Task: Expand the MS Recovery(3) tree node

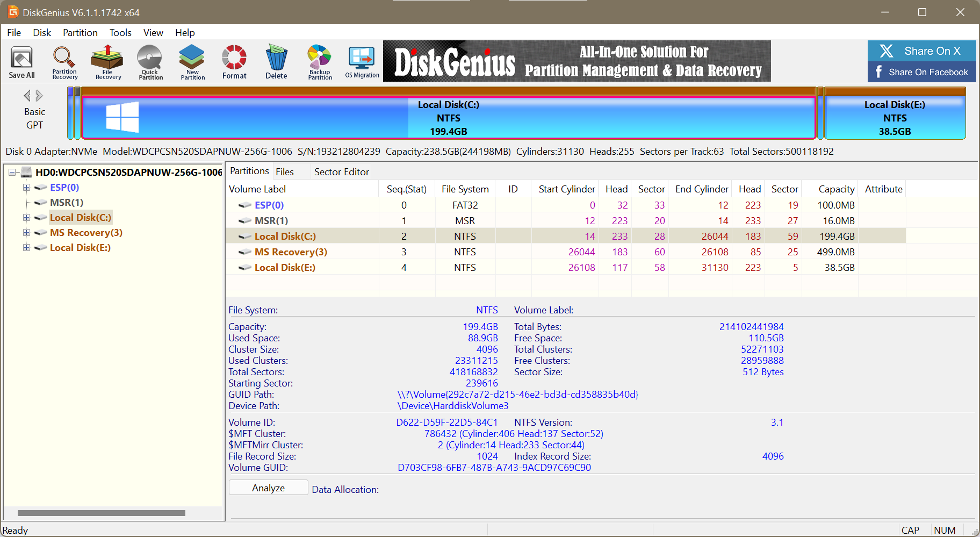Action: 26,233
